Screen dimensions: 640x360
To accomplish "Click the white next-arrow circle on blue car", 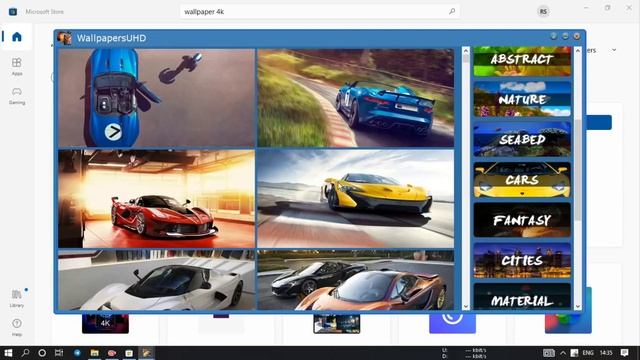I will [113, 132].
